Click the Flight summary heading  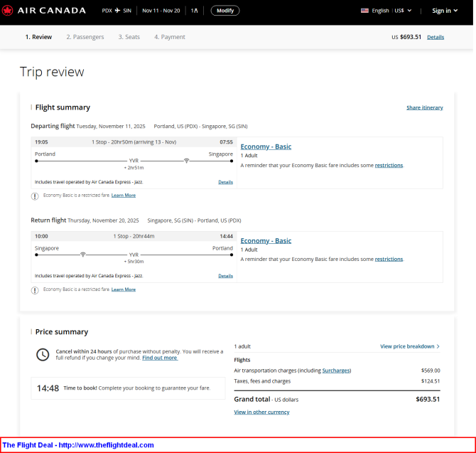63,107
